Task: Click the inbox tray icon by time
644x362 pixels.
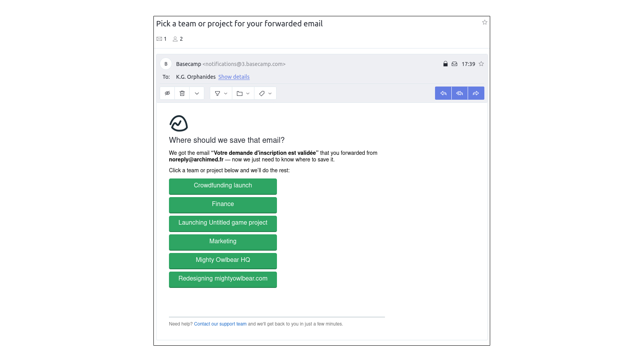Action: point(454,64)
